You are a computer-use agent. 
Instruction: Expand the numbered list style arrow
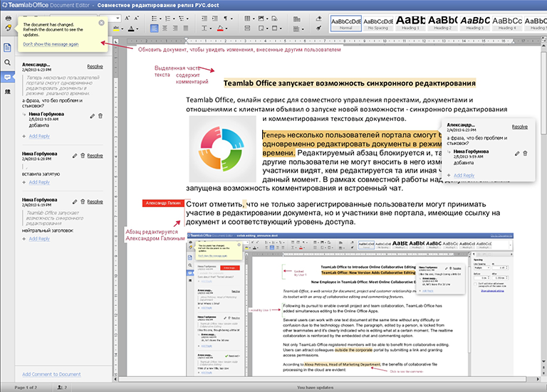click(174, 18)
